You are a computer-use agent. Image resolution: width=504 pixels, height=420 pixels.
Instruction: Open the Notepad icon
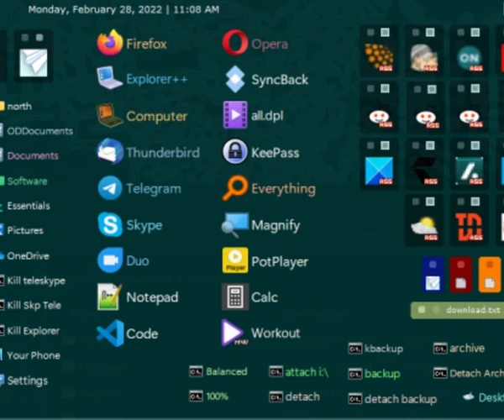[x=109, y=297]
